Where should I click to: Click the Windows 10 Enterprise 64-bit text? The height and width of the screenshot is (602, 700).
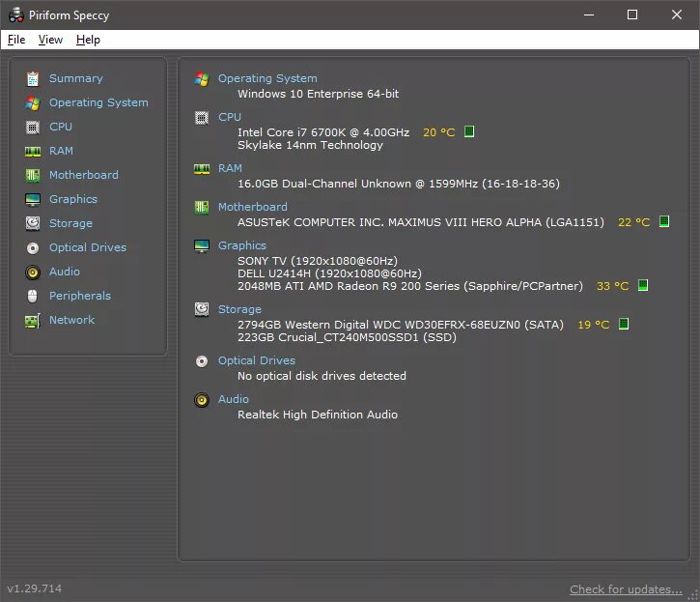click(x=318, y=94)
